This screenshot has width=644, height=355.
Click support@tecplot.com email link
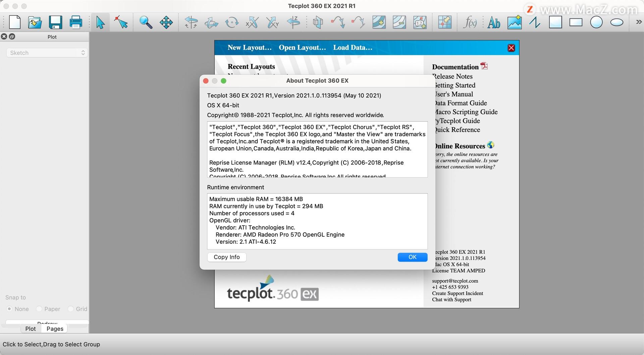(455, 281)
